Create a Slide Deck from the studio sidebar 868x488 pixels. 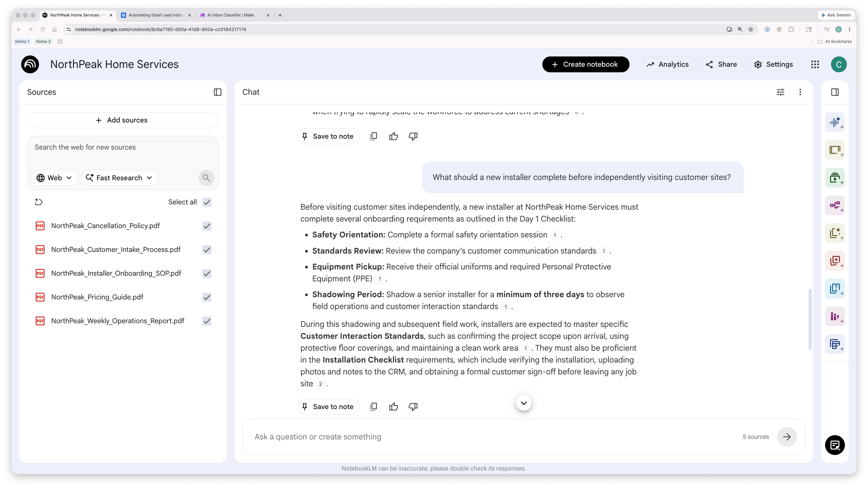click(x=835, y=150)
